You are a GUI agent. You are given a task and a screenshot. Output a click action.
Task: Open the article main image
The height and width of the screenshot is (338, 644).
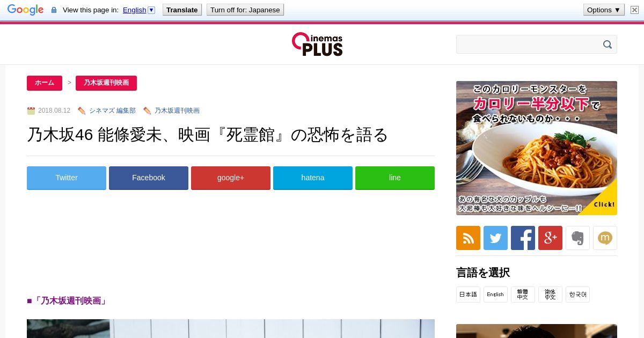(231, 328)
